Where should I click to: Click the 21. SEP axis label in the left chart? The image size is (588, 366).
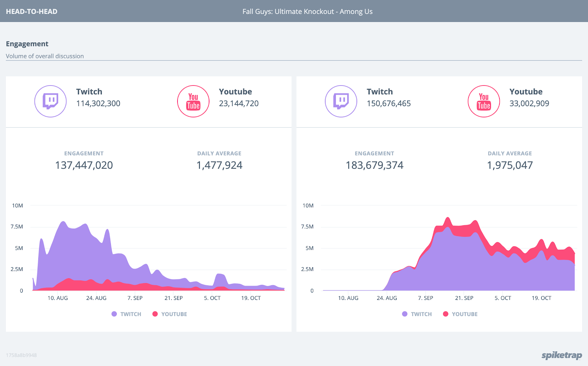coord(173,298)
